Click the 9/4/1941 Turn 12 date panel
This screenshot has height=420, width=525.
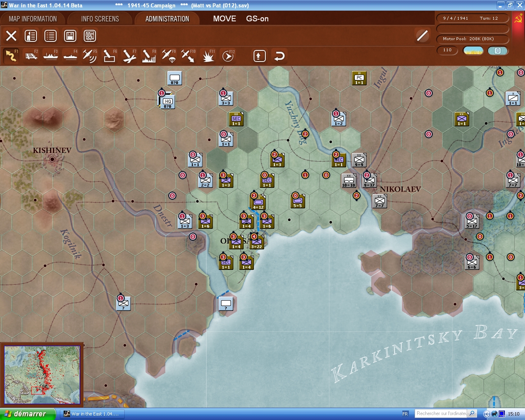473,18
